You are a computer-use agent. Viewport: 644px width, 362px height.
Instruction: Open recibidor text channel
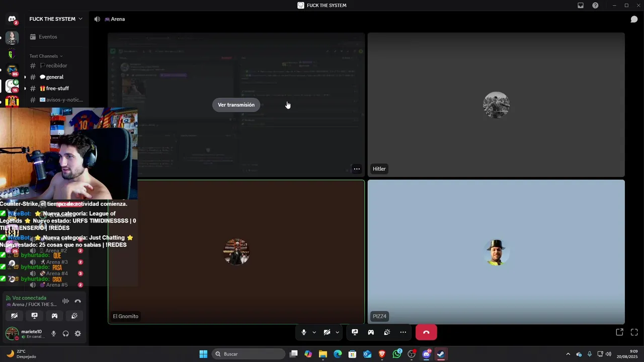click(x=56, y=66)
